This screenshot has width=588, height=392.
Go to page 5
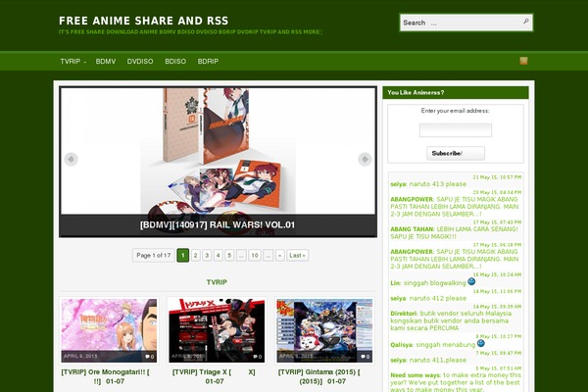click(x=229, y=256)
